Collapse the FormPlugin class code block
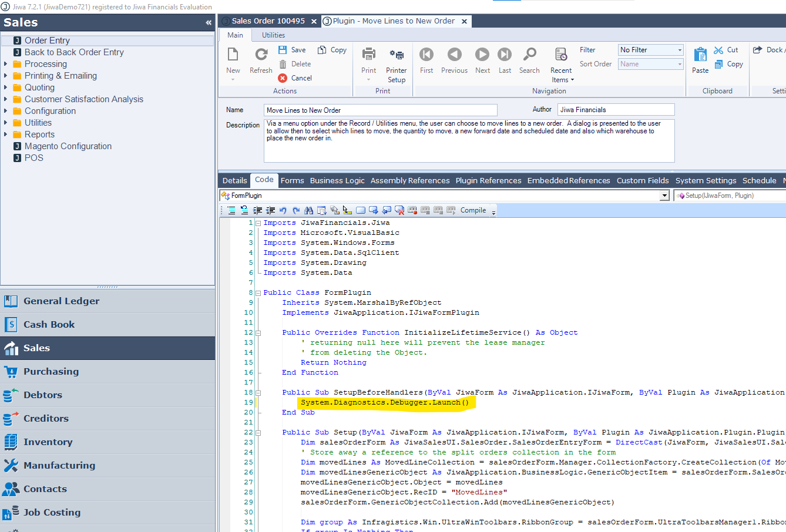 (258, 292)
